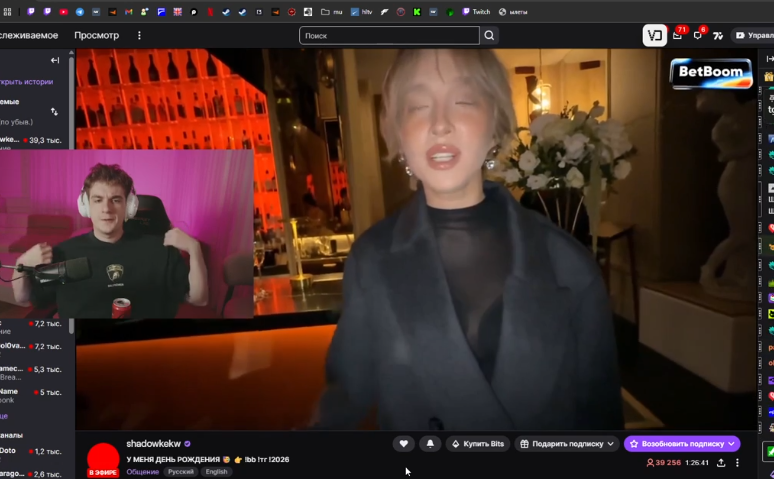Click the streamer webcam overlay
The height and width of the screenshot is (479, 774).
[x=126, y=234]
